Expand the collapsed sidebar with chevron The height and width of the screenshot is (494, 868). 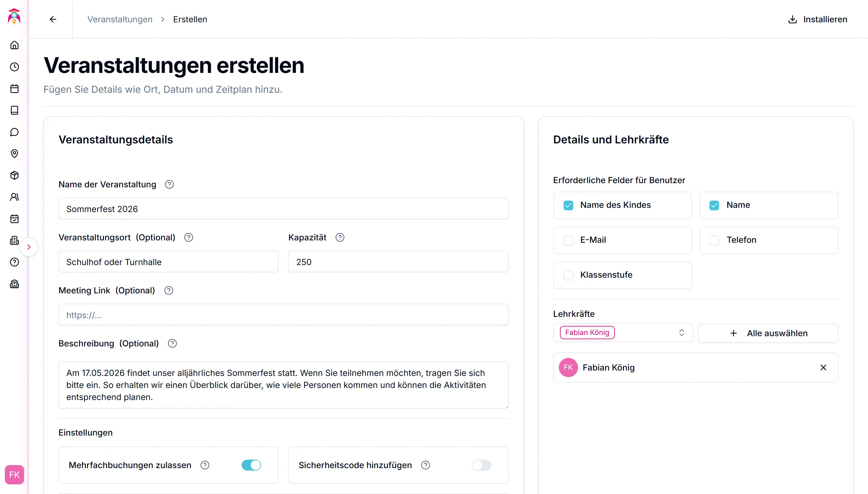pos(29,247)
